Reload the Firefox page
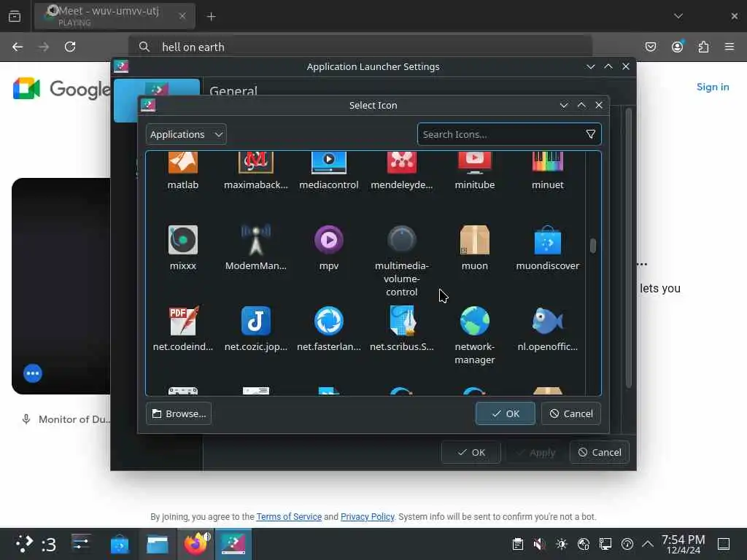747x560 pixels. (70, 47)
